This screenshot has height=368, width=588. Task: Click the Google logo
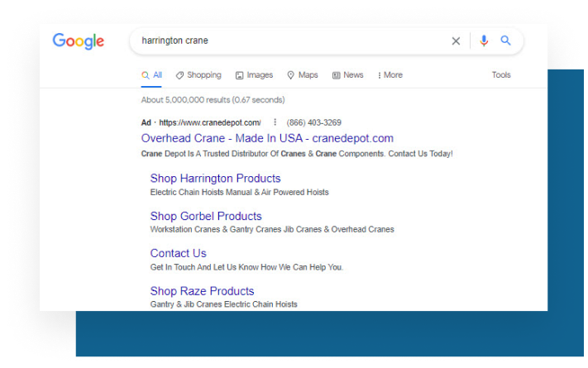click(x=79, y=41)
